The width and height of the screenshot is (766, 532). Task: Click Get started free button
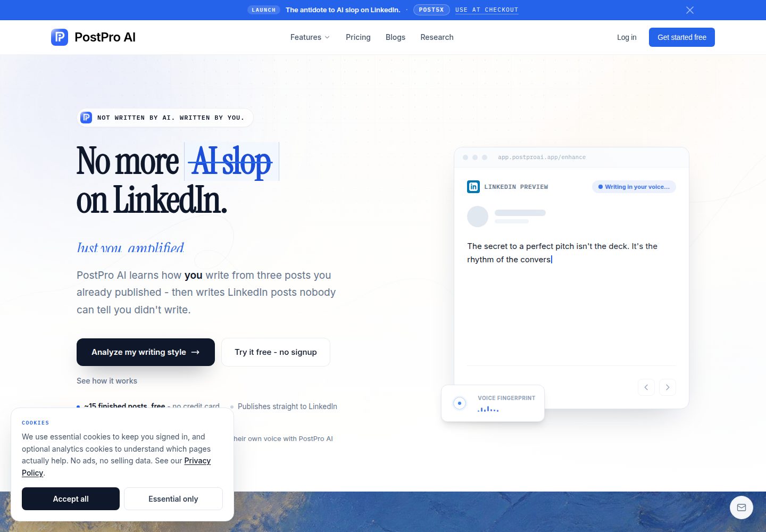[682, 37]
